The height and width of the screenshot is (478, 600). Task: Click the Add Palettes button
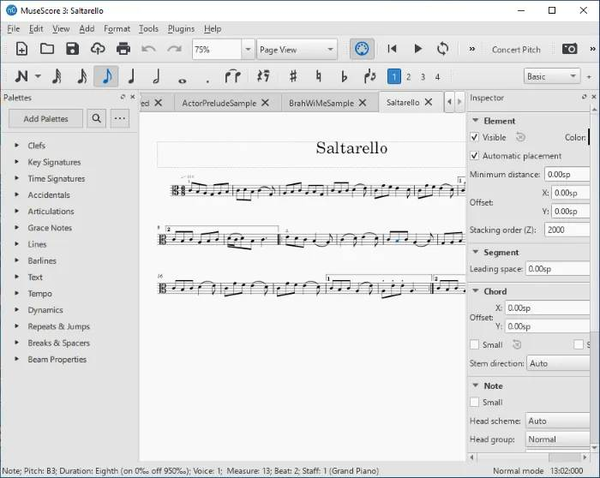46,119
